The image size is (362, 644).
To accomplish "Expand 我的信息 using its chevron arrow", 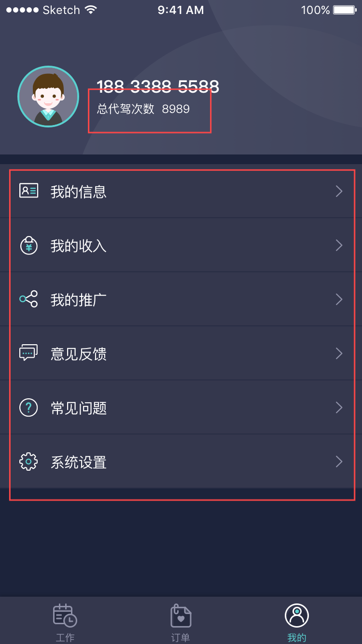I will pos(339,191).
